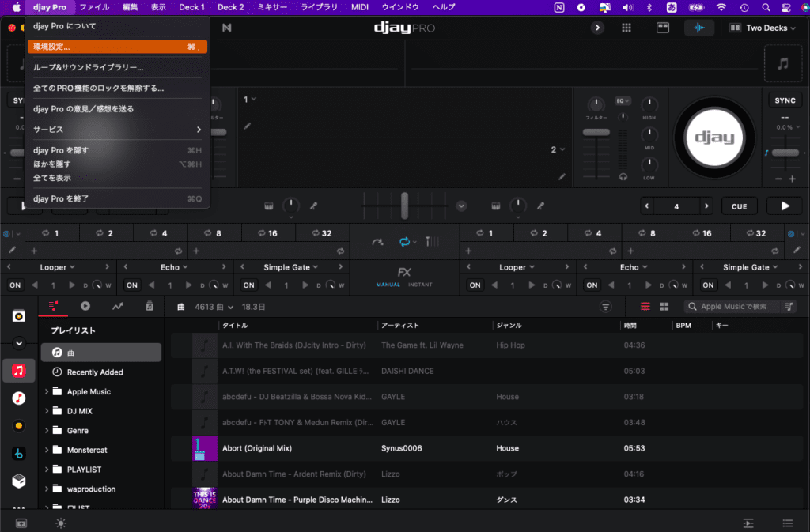Increase the beat value right of 4
Viewport: 810px width, 532px height.
706,206
